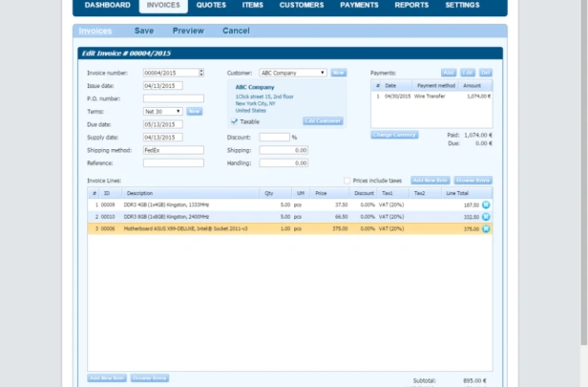Image resolution: width=588 pixels, height=387 pixels.
Task: Enable Prices include taxes checkbox
Action: pos(346,181)
